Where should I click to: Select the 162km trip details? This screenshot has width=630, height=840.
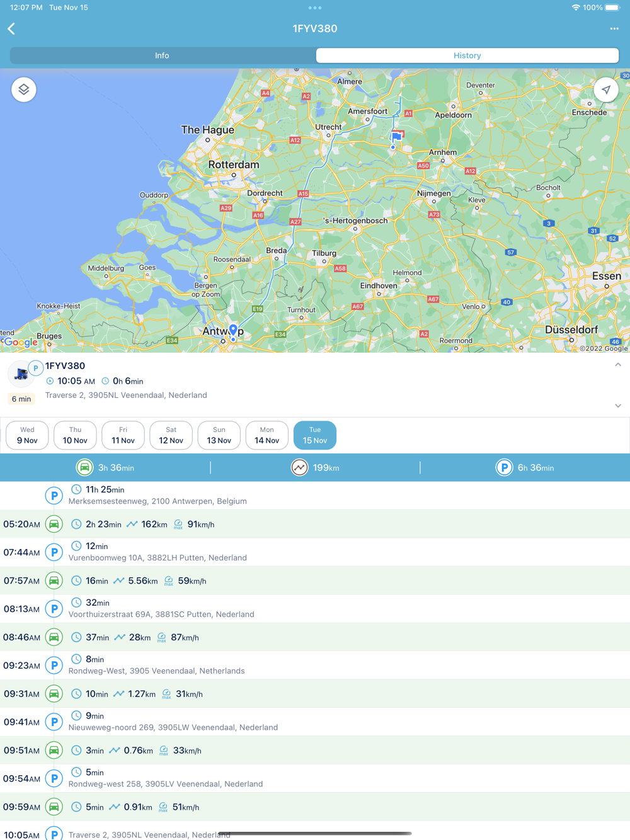pyautogui.click(x=315, y=524)
